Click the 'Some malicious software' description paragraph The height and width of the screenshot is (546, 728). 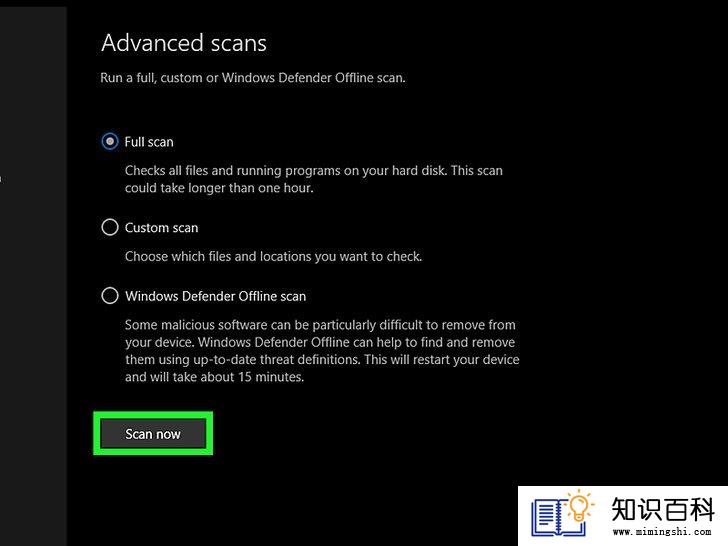coord(322,351)
